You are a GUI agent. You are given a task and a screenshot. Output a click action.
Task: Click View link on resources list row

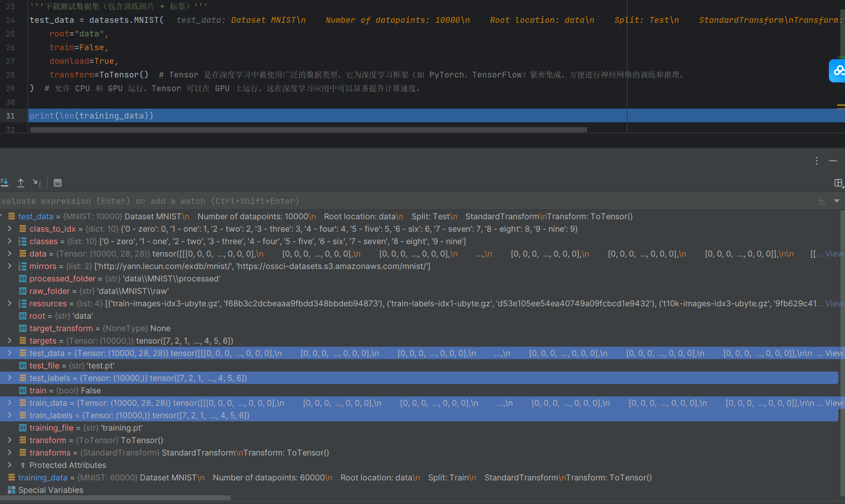point(834,303)
